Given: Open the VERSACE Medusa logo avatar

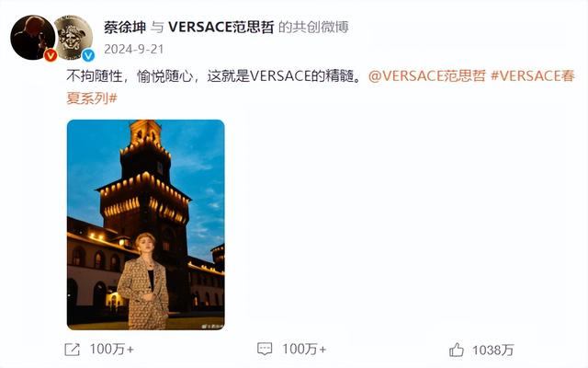Looking at the screenshot, I should tap(73, 37).
